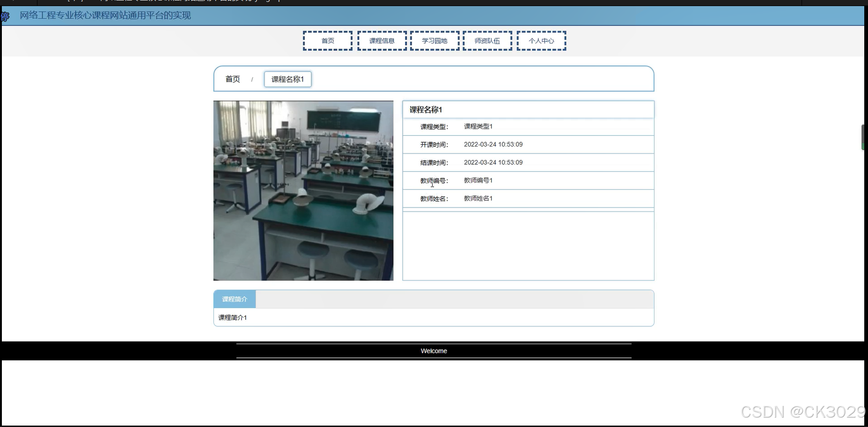Click the "停" icon at top-left corner
The height and width of the screenshot is (427, 868).
[5, 16]
